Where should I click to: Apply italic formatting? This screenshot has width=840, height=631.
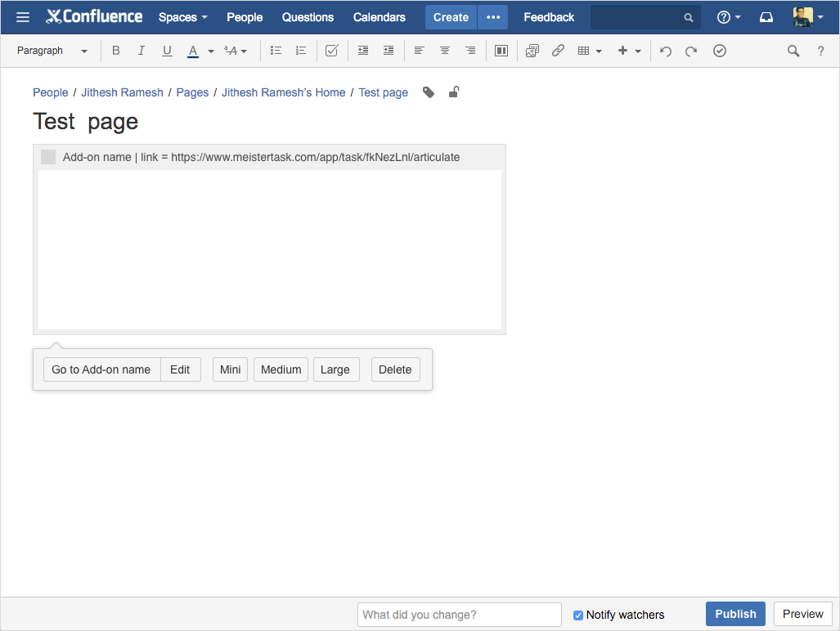point(141,51)
